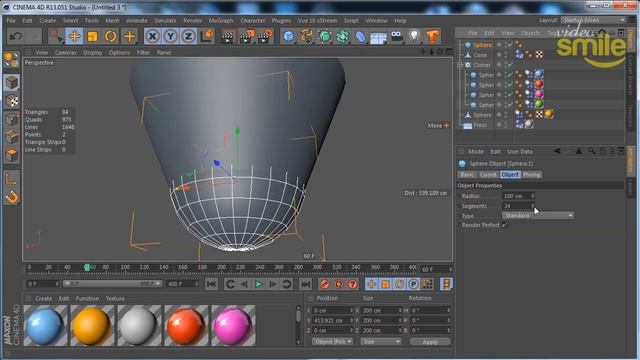Open the Render menu
The image size is (640, 360).
point(192,20)
